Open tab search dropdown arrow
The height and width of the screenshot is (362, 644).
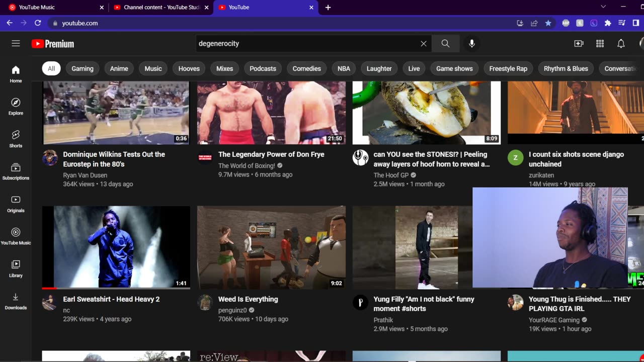tap(603, 7)
